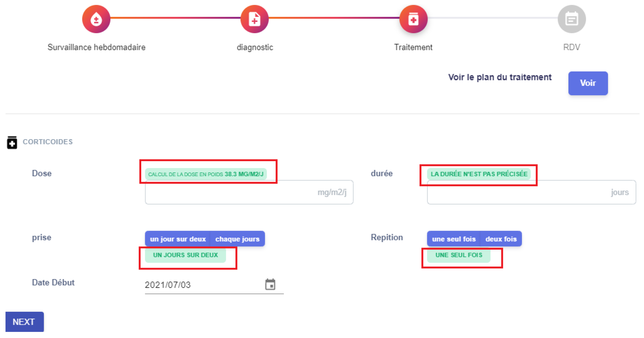Click the 'Calcul de la dose en poids' badge
Image resolution: width=644 pixels, height=338 pixels.
(x=206, y=174)
